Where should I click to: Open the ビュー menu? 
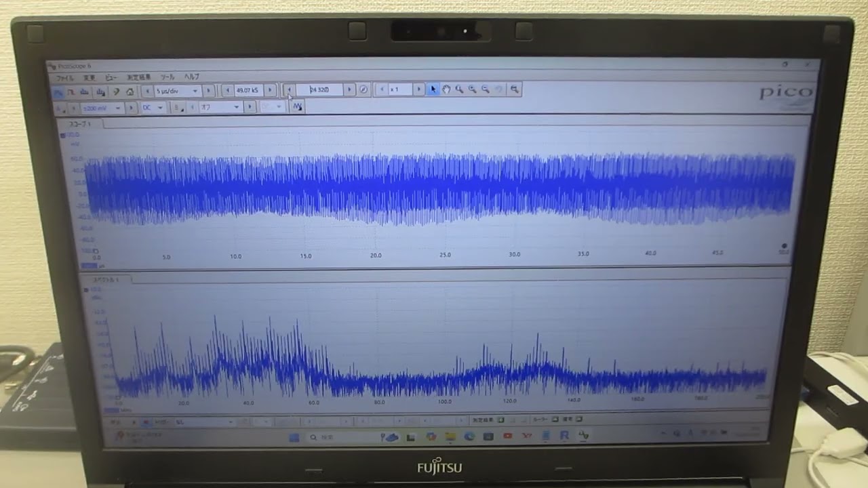click(x=111, y=78)
